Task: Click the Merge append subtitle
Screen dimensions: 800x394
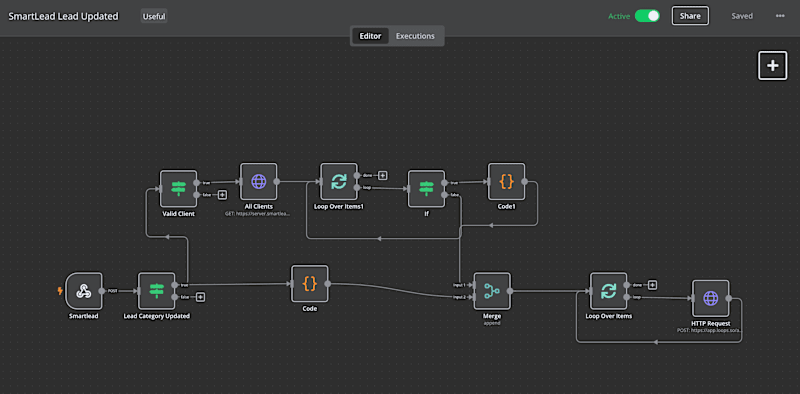Action: [x=492, y=323]
